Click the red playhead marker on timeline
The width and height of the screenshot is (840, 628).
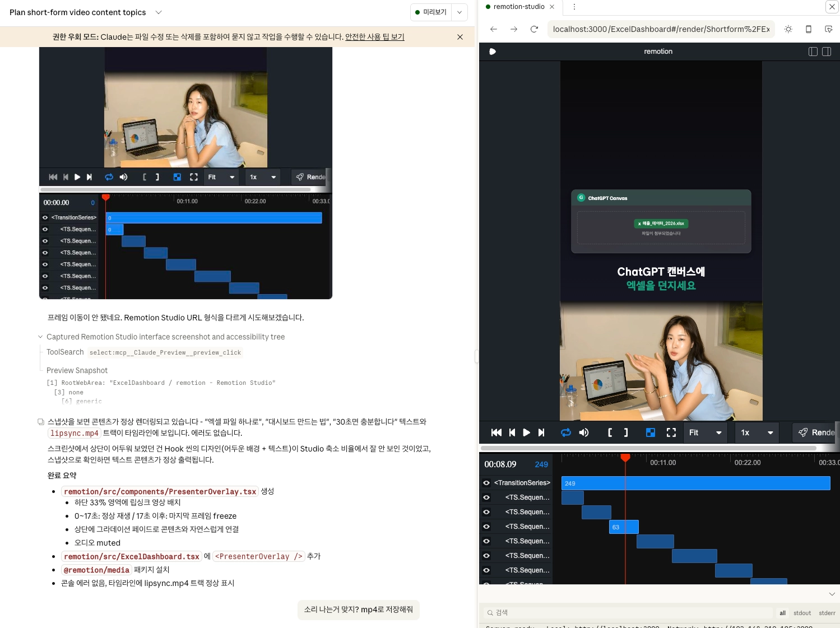click(625, 458)
